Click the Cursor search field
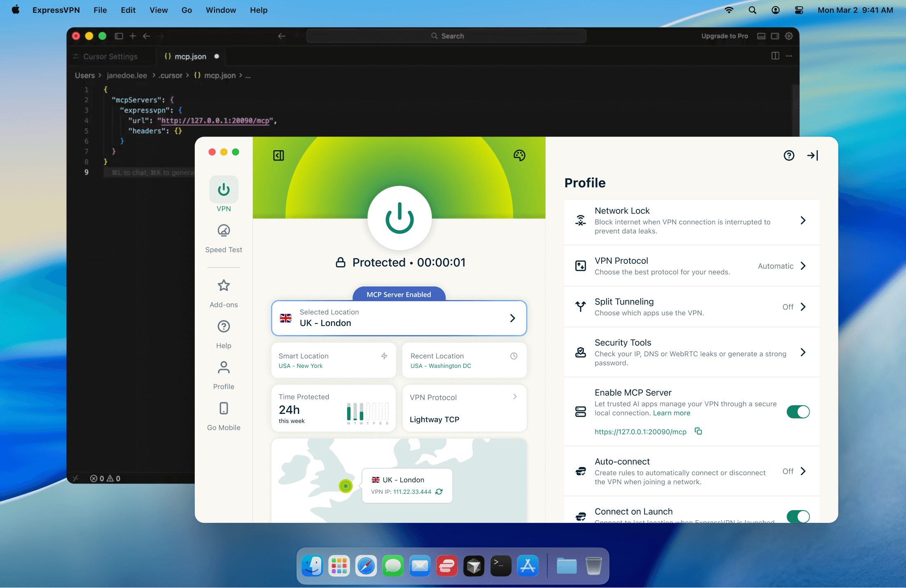Image resolution: width=906 pixels, height=588 pixels. tap(446, 36)
